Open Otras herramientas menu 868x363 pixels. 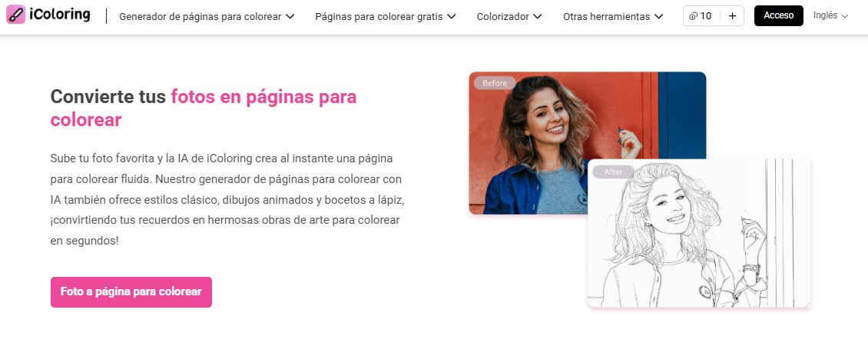pyautogui.click(x=613, y=17)
